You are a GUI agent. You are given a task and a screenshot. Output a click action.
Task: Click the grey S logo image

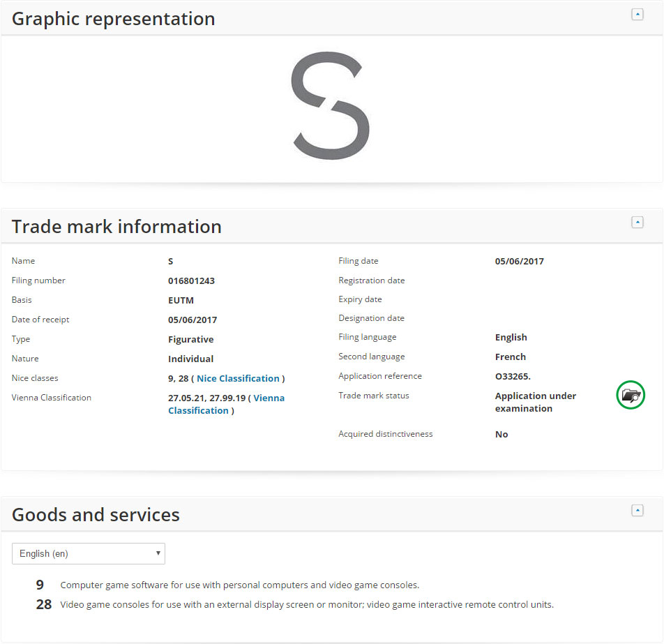pos(330,106)
